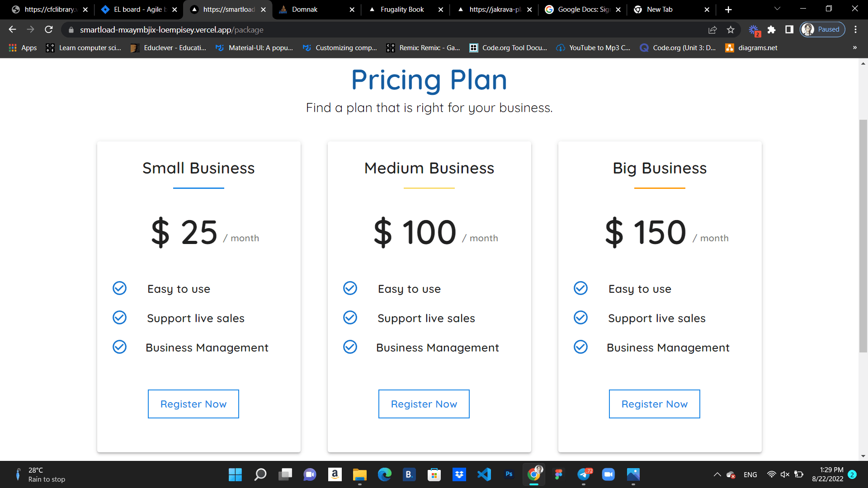
Task: Launch Visual Studio Code from the taskbar
Action: [484, 474]
